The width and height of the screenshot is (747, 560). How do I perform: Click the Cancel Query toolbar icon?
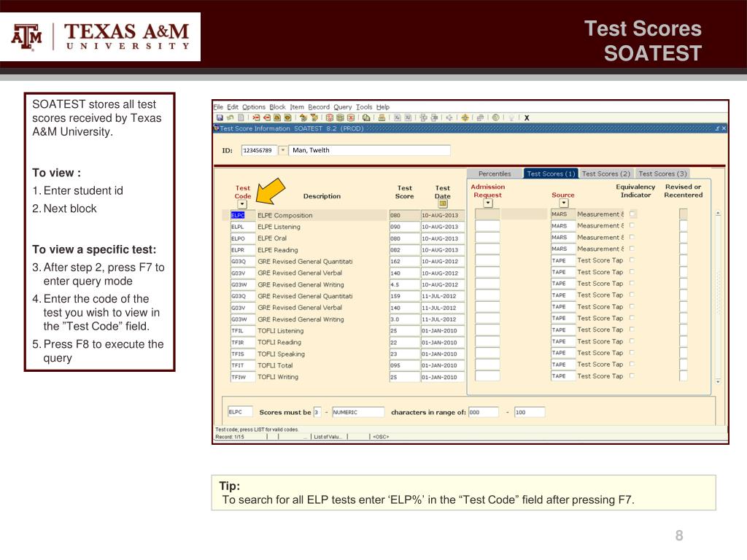pyautogui.click(x=351, y=117)
